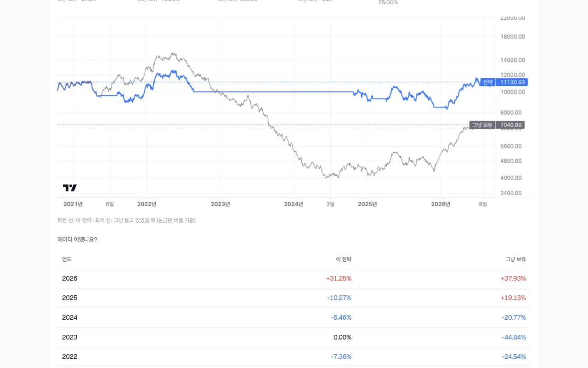Click the 2022년 time axis label

[147, 204]
